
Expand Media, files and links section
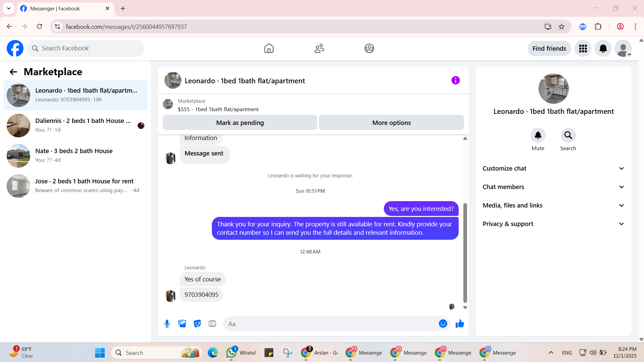pyautogui.click(x=553, y=206)
